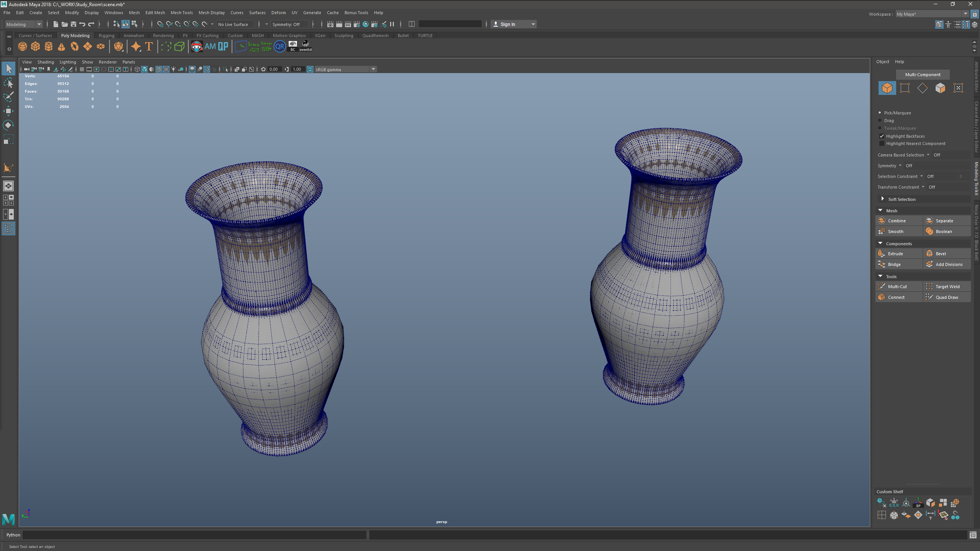Collapse the Mesh section in toolkit
Viewport: 980px width, 551px height.
coord(880,210)
